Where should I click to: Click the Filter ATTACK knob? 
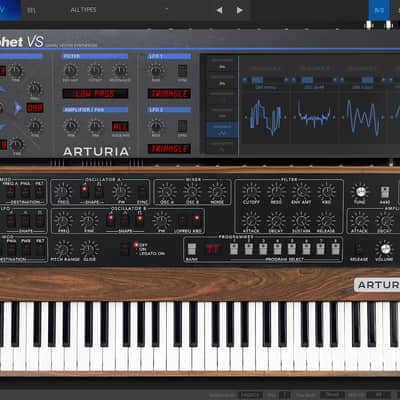coord(251,221)
